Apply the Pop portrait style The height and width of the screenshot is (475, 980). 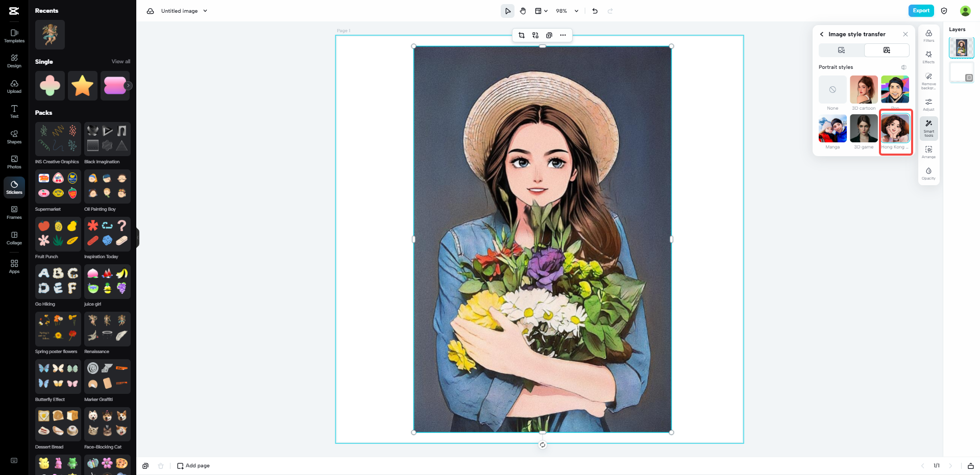pyautogui.click(x=895, y=90)
